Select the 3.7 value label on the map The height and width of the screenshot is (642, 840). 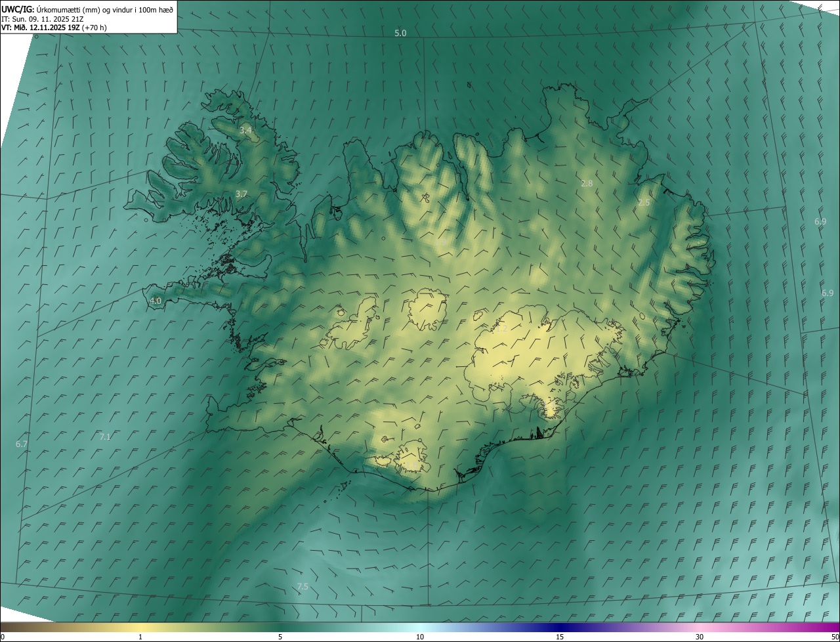pos(241,194)
